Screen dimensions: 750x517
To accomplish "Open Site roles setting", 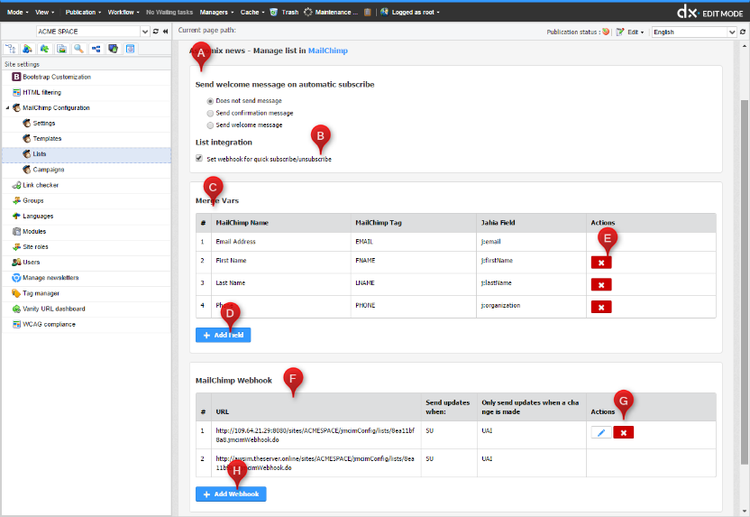I will pos(35,247).
